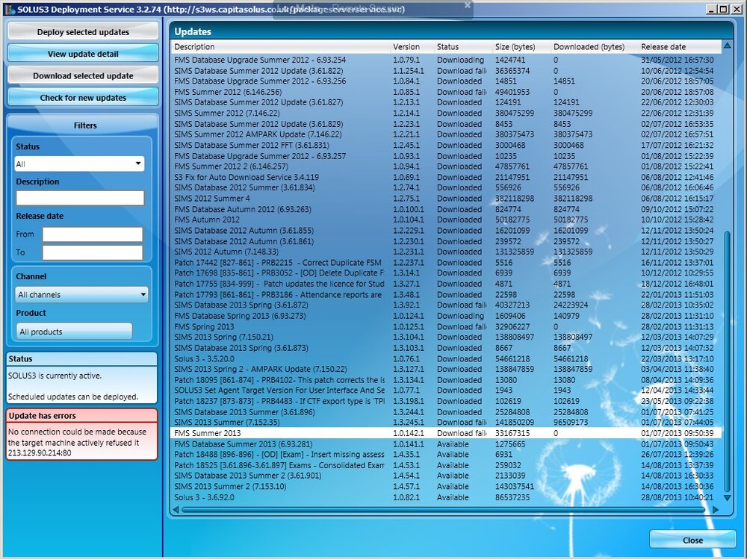Viewport: 747px width, 560px height.
Task: Click the vertical scrollbar up arrow
Action: [727, 46]
